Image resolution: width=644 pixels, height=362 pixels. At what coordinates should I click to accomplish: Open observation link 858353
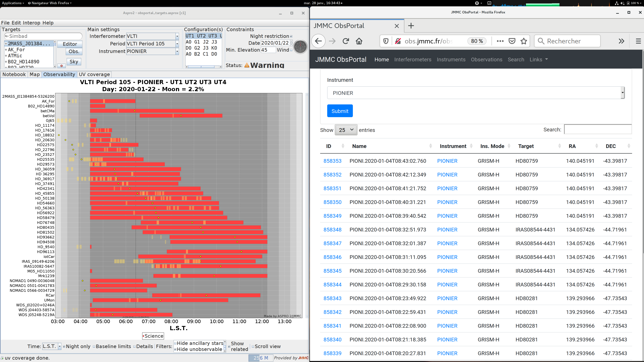(x=332, y=161)
